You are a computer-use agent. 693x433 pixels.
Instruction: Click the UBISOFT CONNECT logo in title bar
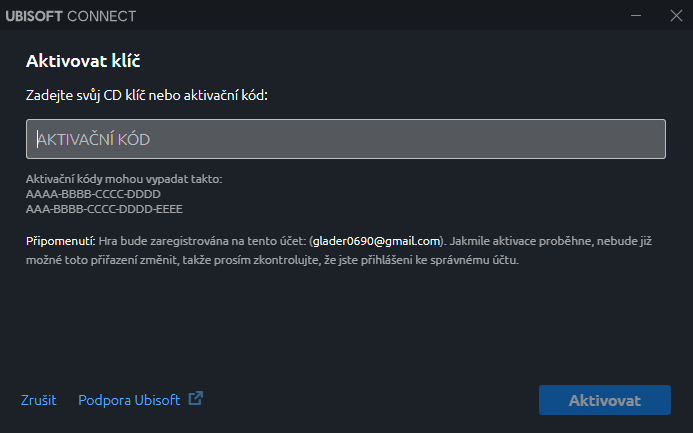point(71,16)
